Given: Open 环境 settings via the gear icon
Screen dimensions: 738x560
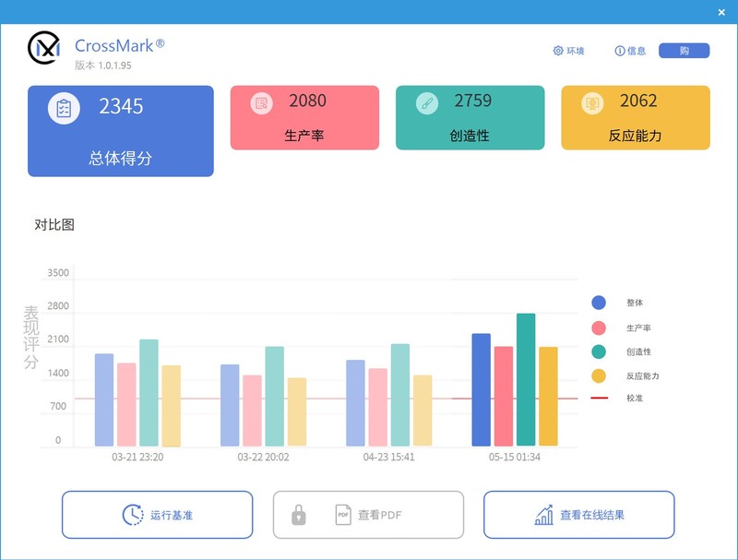Looking at the screenshot, I should 556,52.
